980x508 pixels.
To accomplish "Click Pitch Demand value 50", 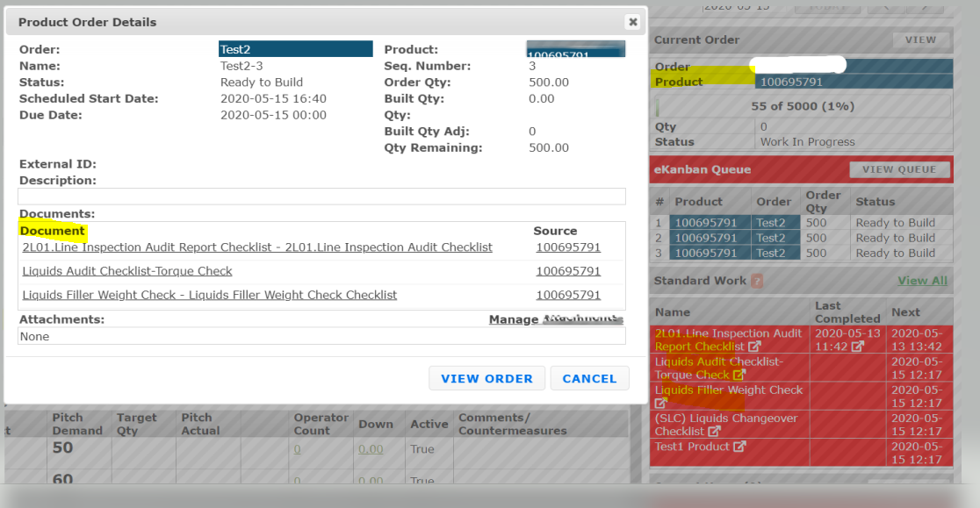I will tap(62, 448).
